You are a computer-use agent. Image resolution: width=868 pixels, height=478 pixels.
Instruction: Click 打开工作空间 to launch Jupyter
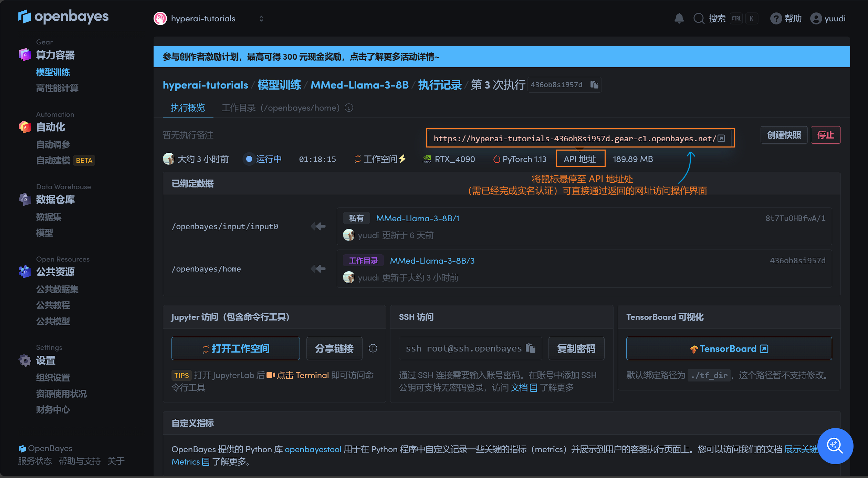click(236, 348)
